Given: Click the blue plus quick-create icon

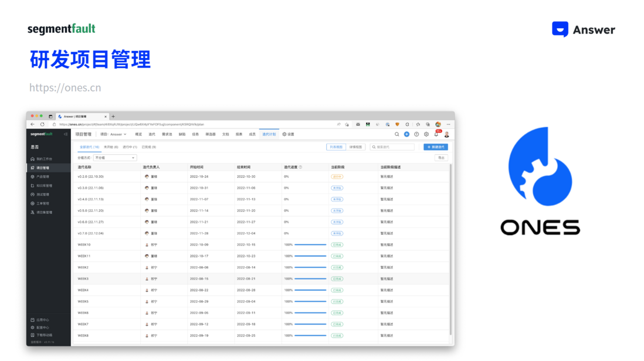Looking at the screenshot, I should pyautogui.click(x=406, y=134).
